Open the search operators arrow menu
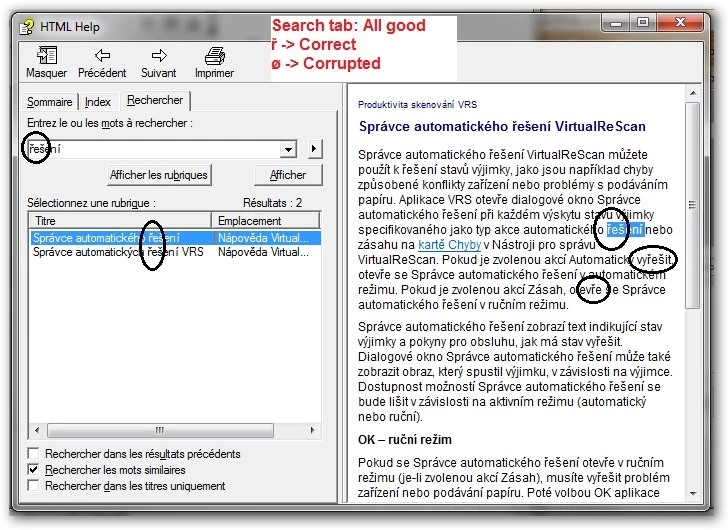 [x=314, y=149]
